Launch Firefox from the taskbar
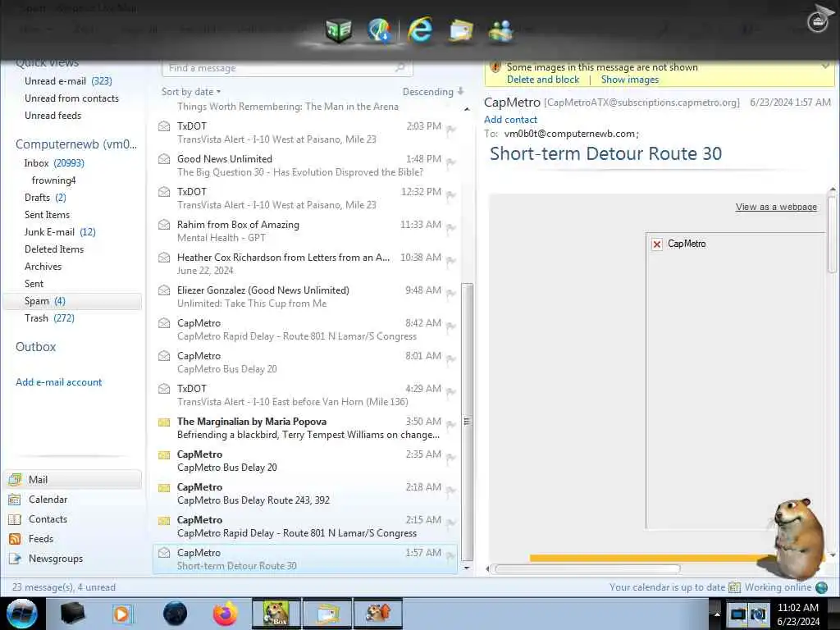 [226, 614]
